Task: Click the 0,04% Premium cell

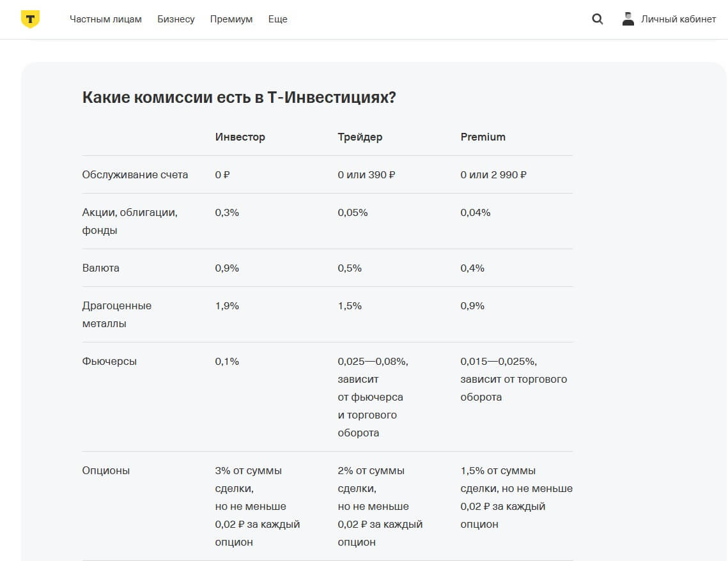Action: 476,213
